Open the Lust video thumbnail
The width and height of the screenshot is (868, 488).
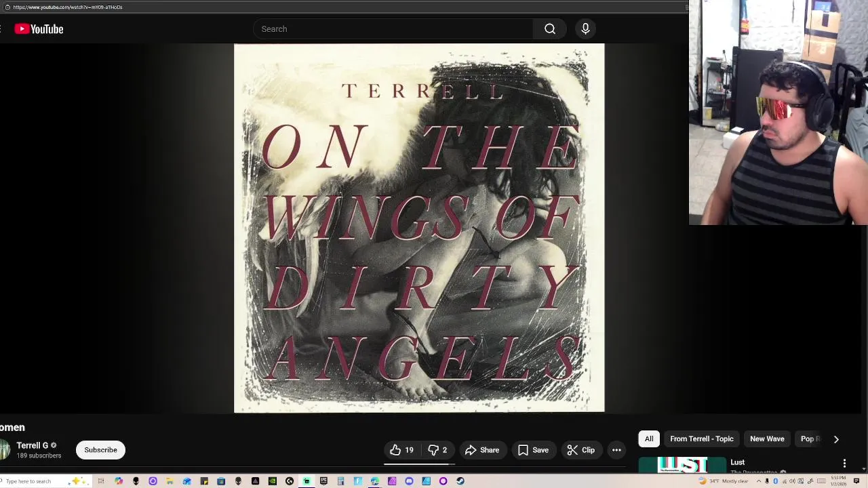click(x=682, y=465)
